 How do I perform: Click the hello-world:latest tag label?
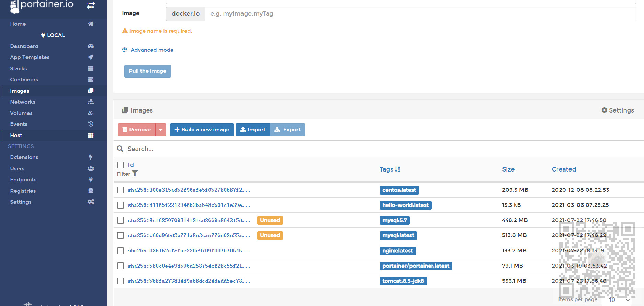[406, 205]
